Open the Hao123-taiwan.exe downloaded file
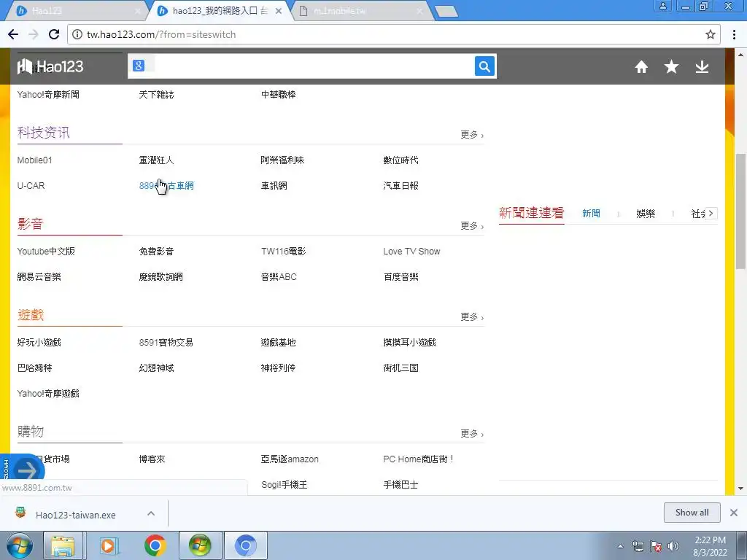Viewport: 747px width, 560px height. click(75, 515)
